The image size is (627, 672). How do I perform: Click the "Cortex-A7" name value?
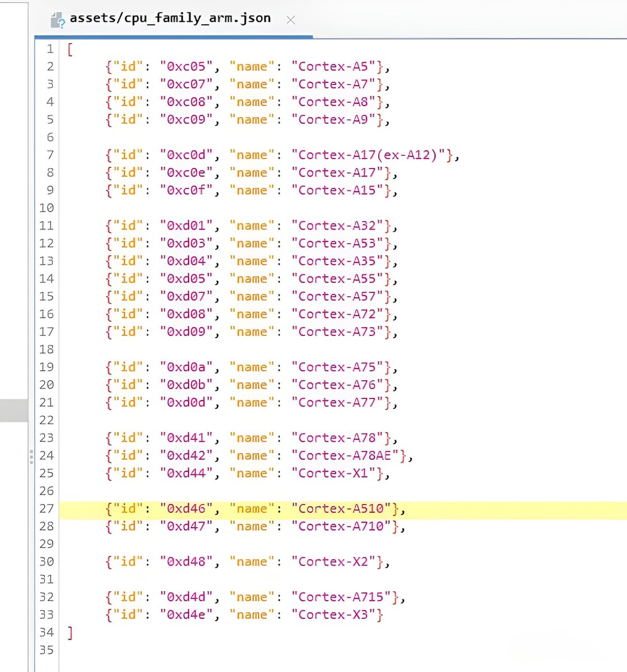click(333, 85)
